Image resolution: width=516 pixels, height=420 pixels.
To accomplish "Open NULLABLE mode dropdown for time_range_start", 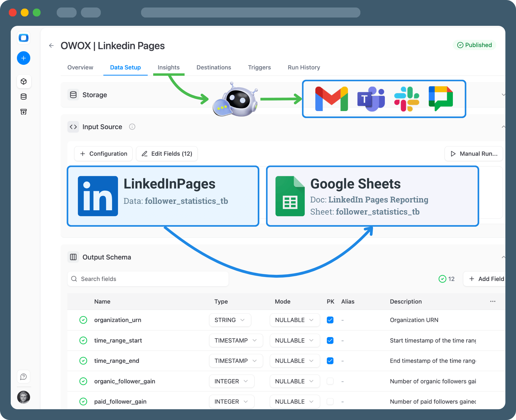I will pyautogui.click(x=295, y=340).
